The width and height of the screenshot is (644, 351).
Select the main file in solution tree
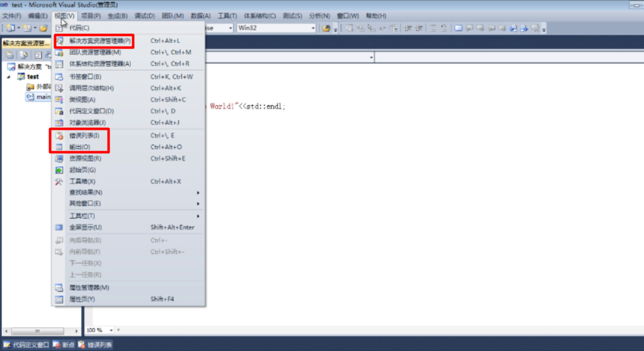(x=38, y=96)
